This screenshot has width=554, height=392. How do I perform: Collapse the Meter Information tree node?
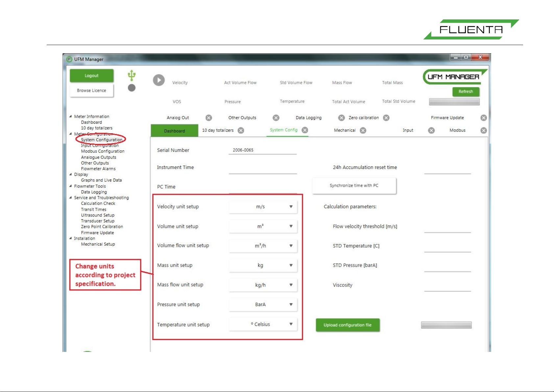[x=71, y=116]
